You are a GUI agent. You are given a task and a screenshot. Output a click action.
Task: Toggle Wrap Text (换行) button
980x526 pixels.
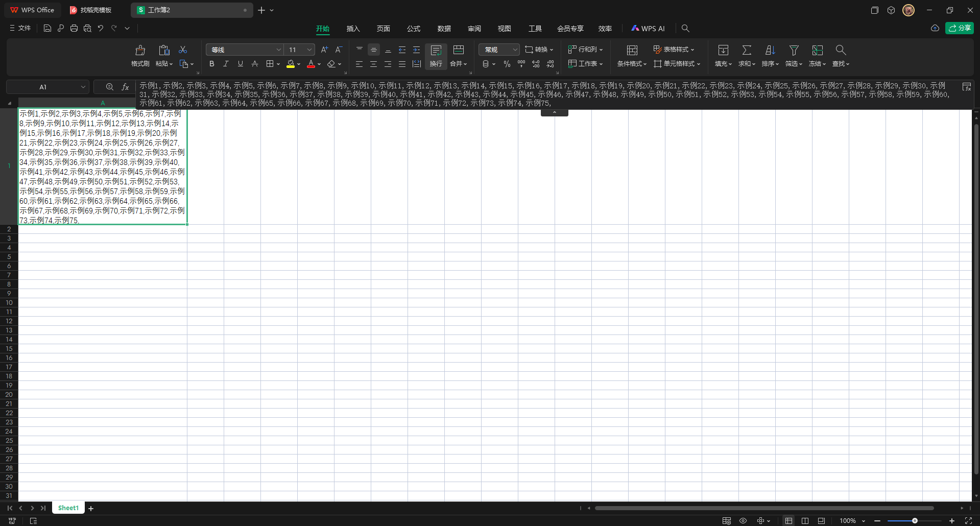coord(436,56)
